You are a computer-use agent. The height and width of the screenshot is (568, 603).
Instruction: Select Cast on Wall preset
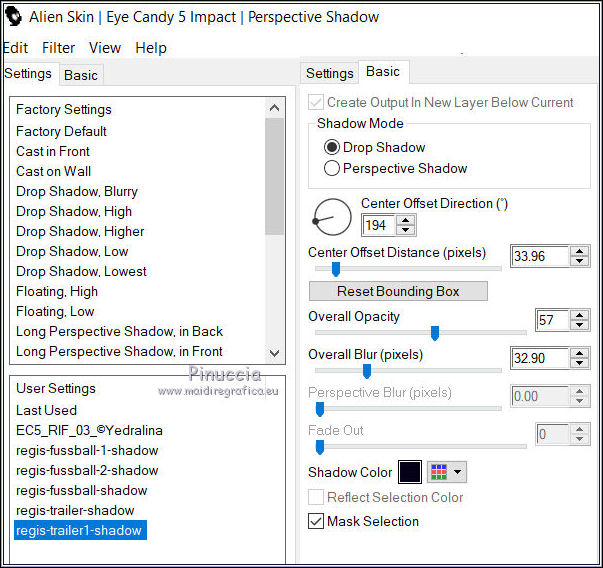coord(53,172)
